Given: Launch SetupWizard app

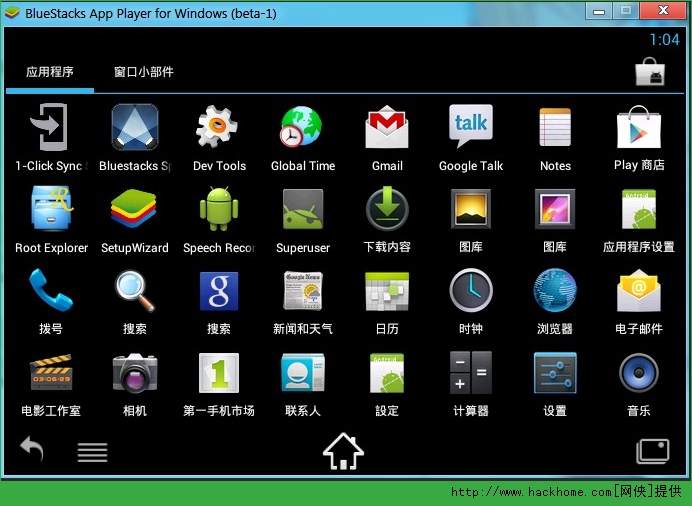Looking at the screenshot, I should point(134,209).
